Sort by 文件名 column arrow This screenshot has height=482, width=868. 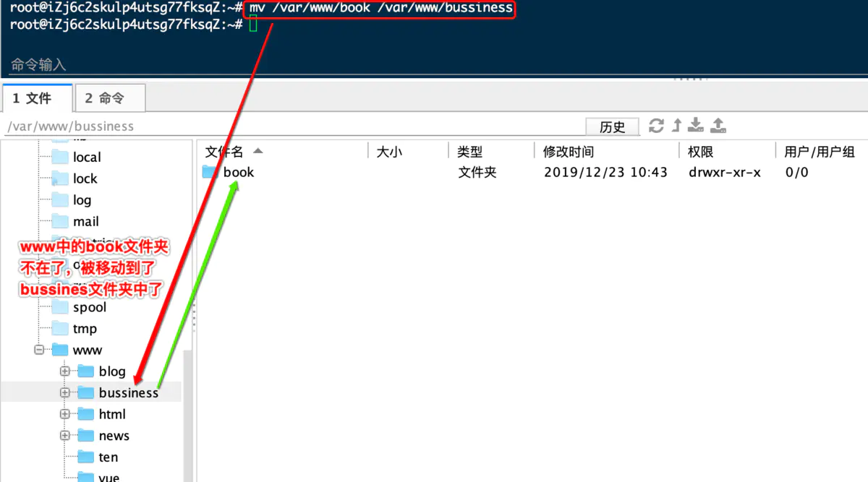258,151
